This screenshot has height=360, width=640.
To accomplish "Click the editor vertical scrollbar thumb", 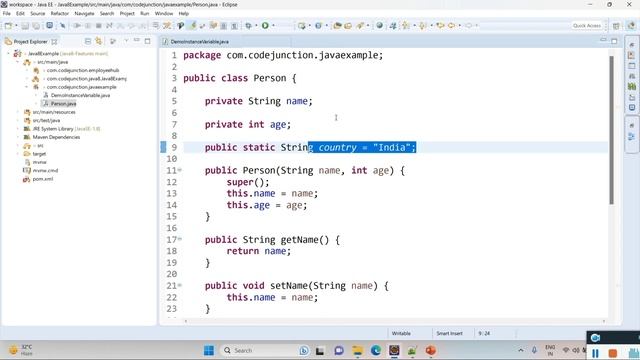I will pyautogui.click(x=611, y=130).
